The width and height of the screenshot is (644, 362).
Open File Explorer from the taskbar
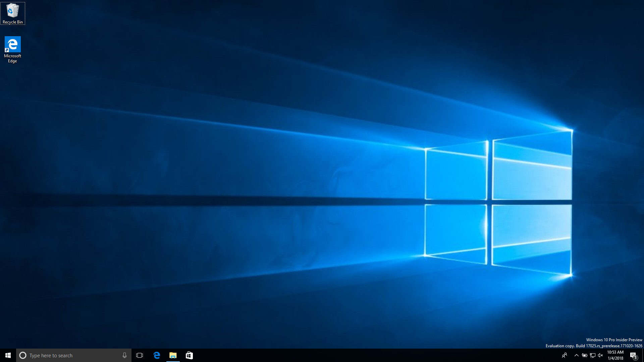pos(173,355)
